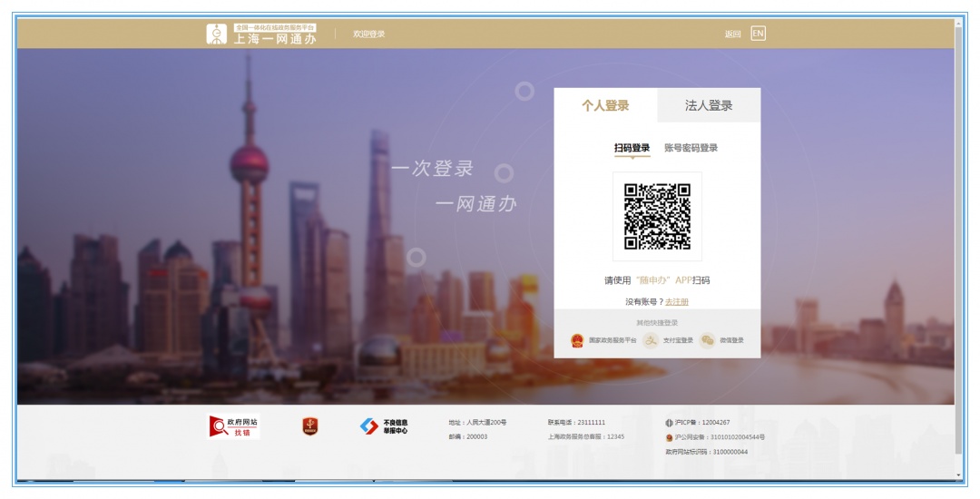Image resolution: width=980 pixels, height=499 pixels.
Task: Click the 上海一网通办 logo icon
Action: pyautogui.click(x=217, y=34)
